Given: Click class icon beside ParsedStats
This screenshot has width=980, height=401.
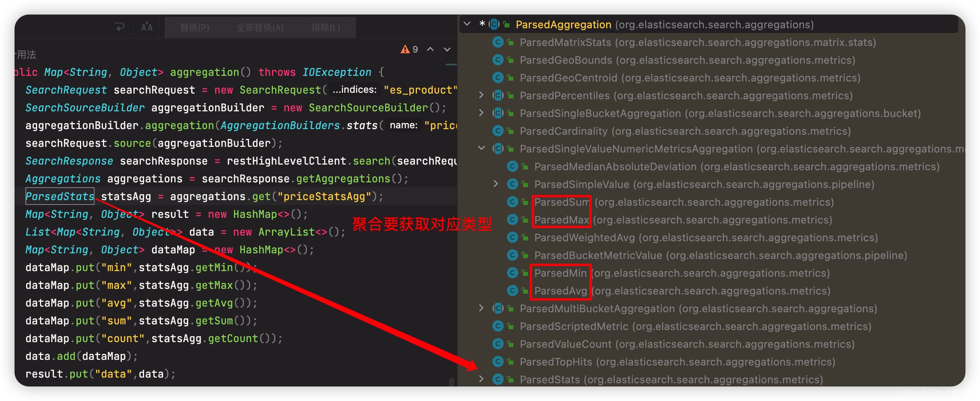Looking at the screenshot, I should [498, 379].
